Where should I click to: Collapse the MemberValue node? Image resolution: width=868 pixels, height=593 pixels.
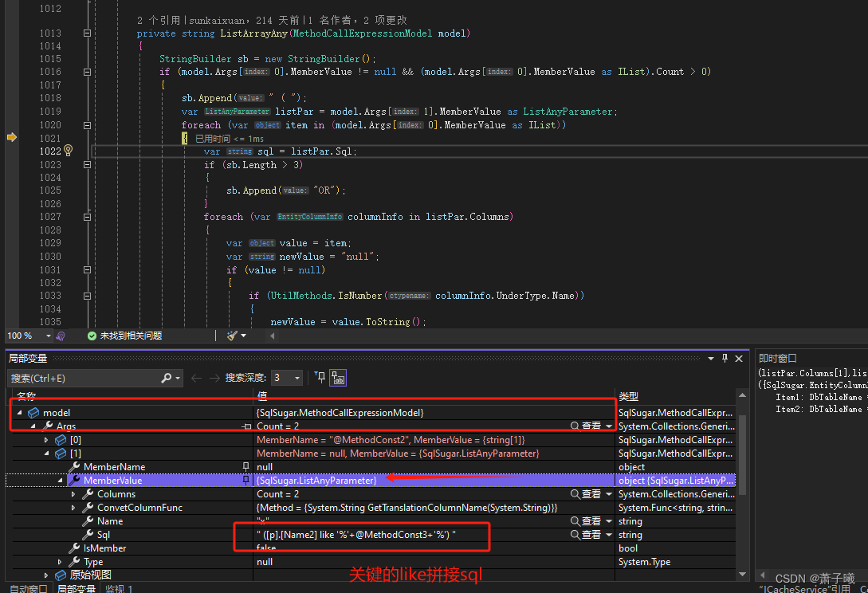[x=61, y=481]
